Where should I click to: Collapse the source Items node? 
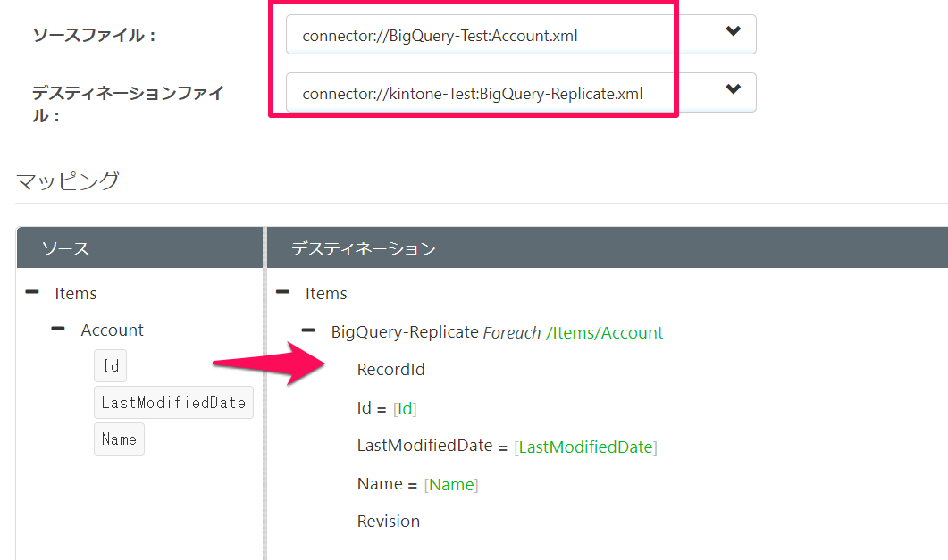tap(32, 292)
